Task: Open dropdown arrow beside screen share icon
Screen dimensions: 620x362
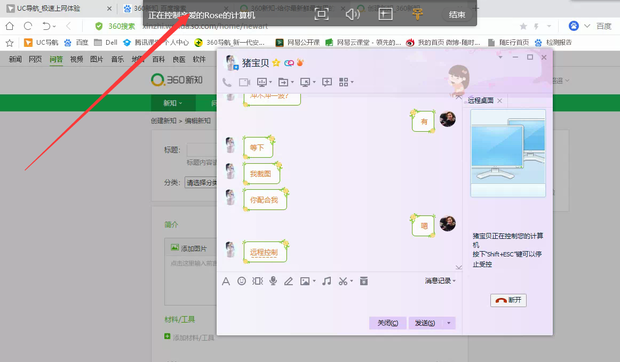Action: tap(270, 82)
